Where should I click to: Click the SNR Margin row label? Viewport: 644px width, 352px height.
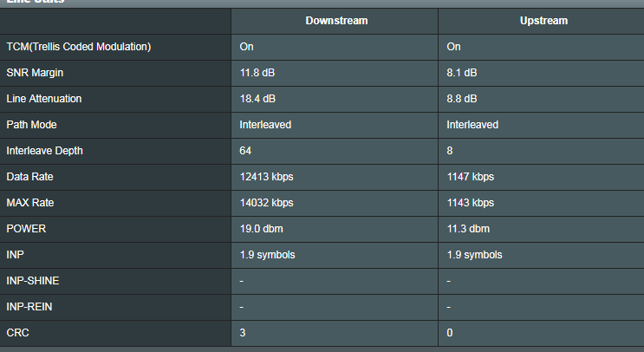pyautogui.click(x=36, y=73)
